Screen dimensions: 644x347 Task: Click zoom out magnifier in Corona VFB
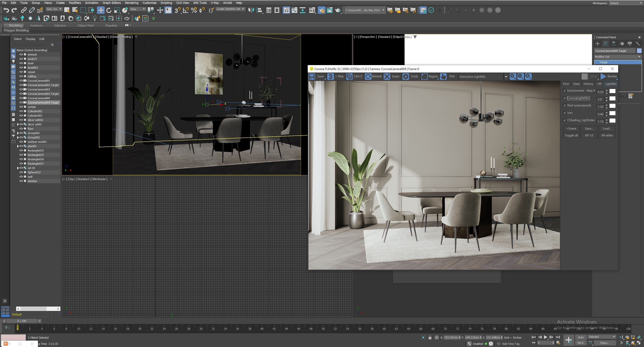[x=521, y=77]
